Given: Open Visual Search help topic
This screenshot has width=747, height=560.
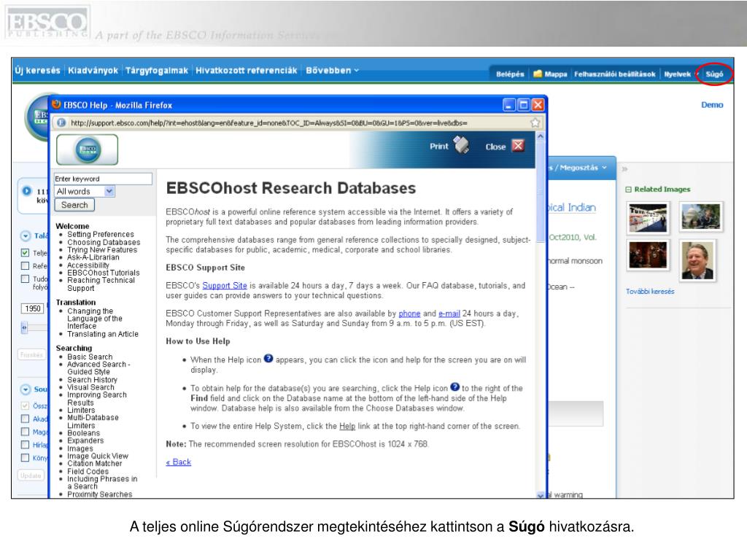Looking at the screenshot, I should (90, 387).
